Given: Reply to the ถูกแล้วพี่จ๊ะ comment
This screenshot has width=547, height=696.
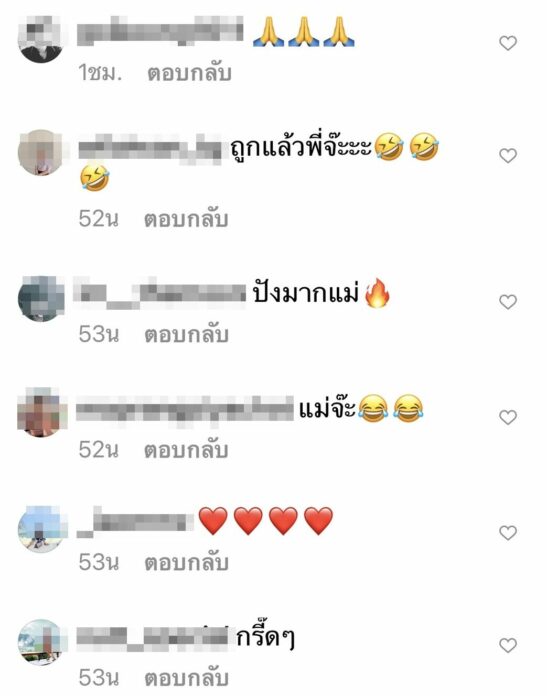Looking at the screenshot, I should [x=186, y=219].
